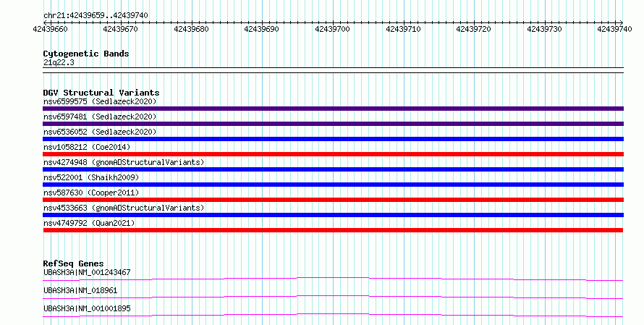This screenshot has height=325, width=644.
Task: Click the blue bar for nsv522001
Action: (x=333, y=185)
